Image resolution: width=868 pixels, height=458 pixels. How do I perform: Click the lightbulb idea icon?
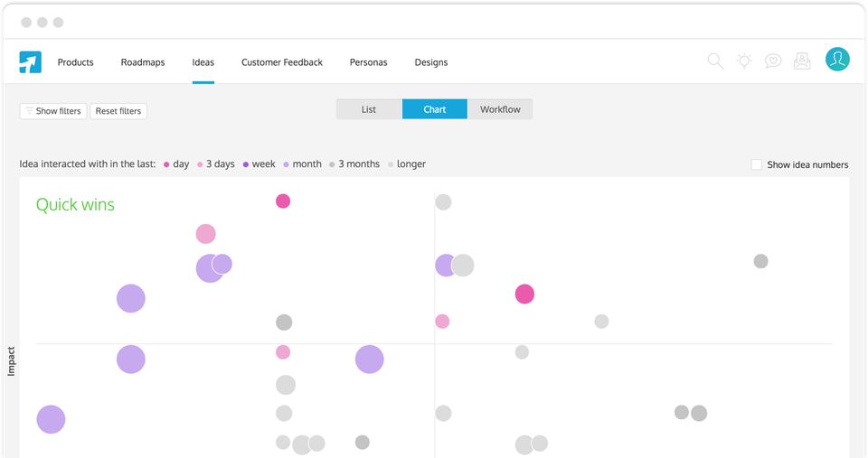pyautogui.click(x=744, y=61)
